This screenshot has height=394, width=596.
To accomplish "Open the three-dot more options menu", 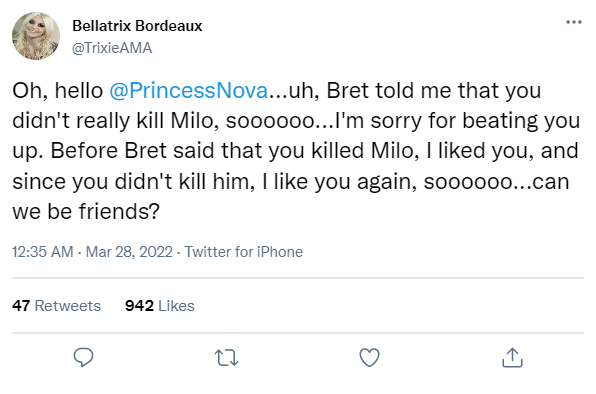I will coord(574,22).
